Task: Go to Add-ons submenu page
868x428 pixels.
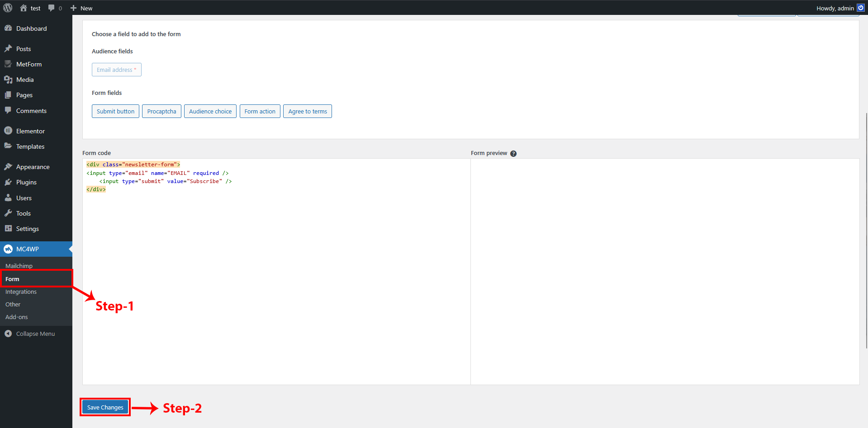Action: [17, 317]
